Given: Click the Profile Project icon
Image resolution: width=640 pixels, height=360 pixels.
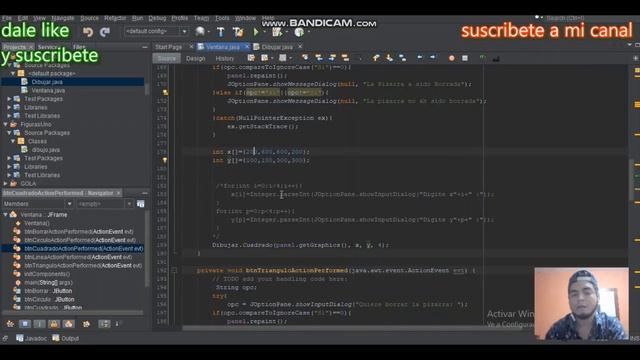Looking at the screenshot, I should [x=299, y=32].
